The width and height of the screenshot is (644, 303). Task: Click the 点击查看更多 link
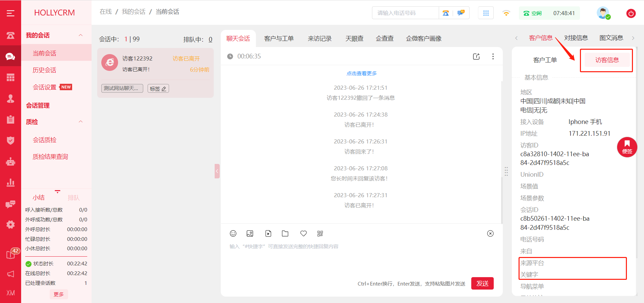pos(362,73)
